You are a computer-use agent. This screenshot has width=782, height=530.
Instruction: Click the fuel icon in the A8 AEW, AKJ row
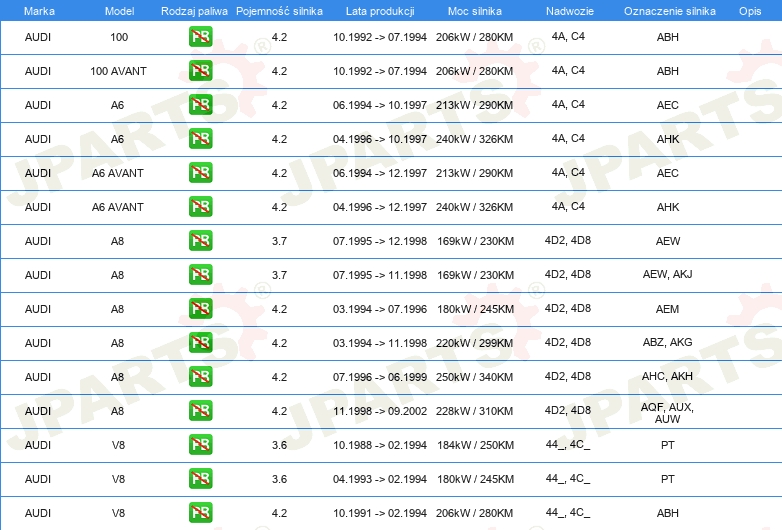click(200, 275)
